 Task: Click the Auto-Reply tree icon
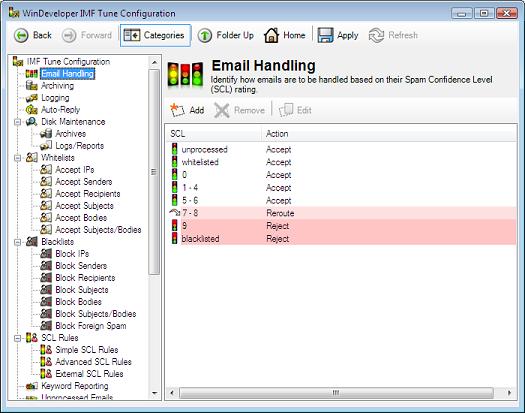click(x=32, y=110)
